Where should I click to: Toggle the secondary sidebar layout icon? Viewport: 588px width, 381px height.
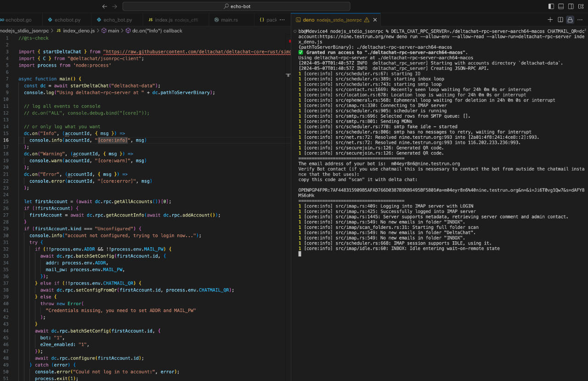(x=571, y=6)
